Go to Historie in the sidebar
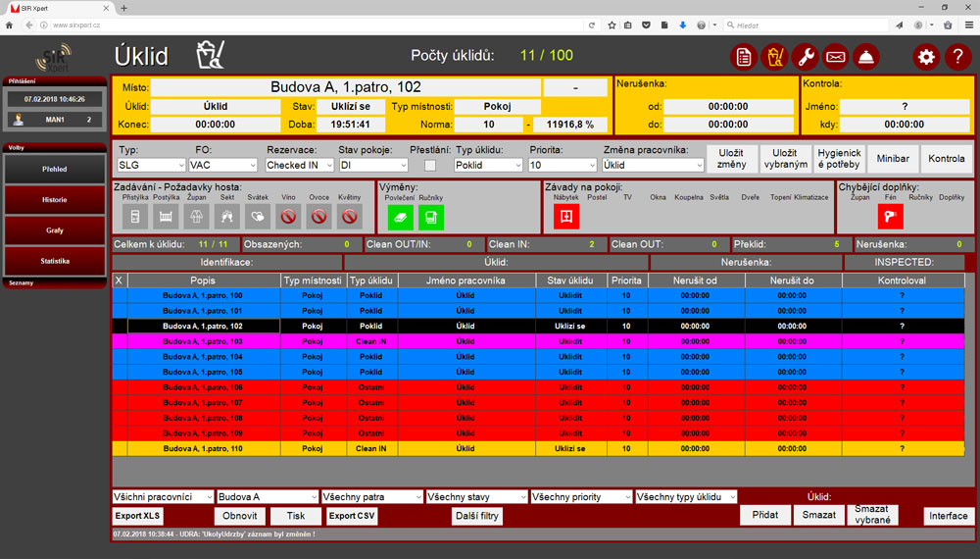This screenshot has width=980, height=559. [x=55, y=200]
